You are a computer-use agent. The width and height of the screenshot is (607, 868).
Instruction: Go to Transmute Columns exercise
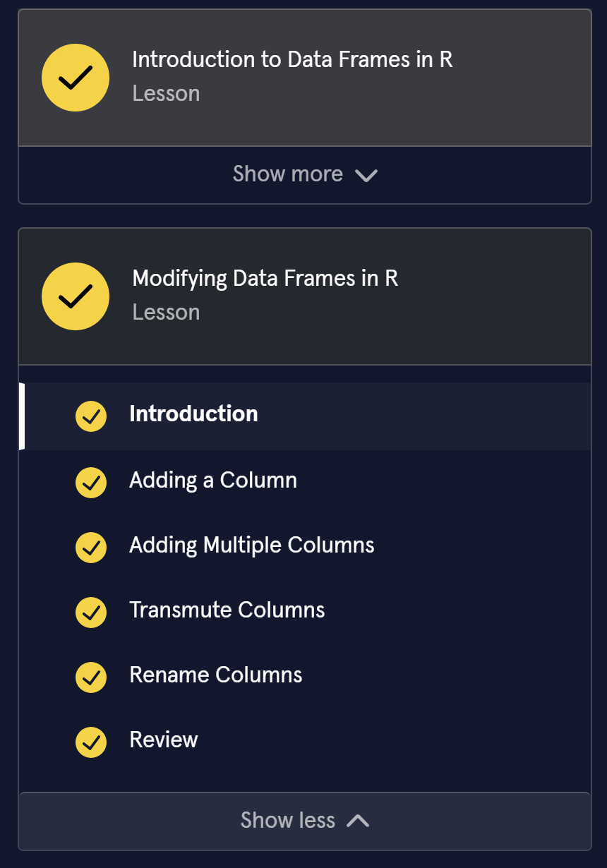coord(227,610)
